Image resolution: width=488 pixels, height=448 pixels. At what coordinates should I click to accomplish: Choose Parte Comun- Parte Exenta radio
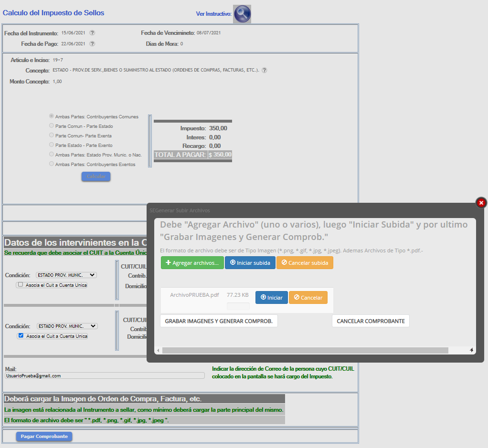(52, 135)
